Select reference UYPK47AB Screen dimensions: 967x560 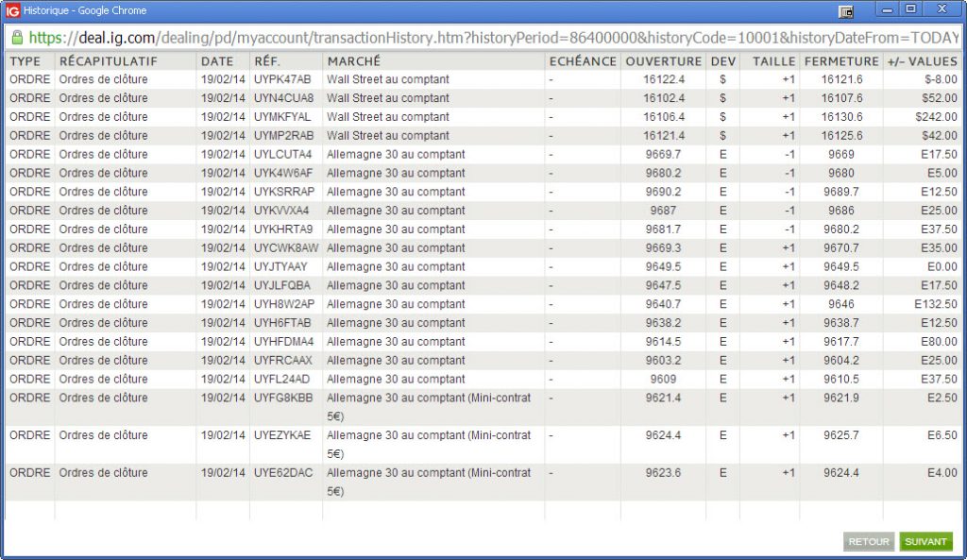pos(282,79)
